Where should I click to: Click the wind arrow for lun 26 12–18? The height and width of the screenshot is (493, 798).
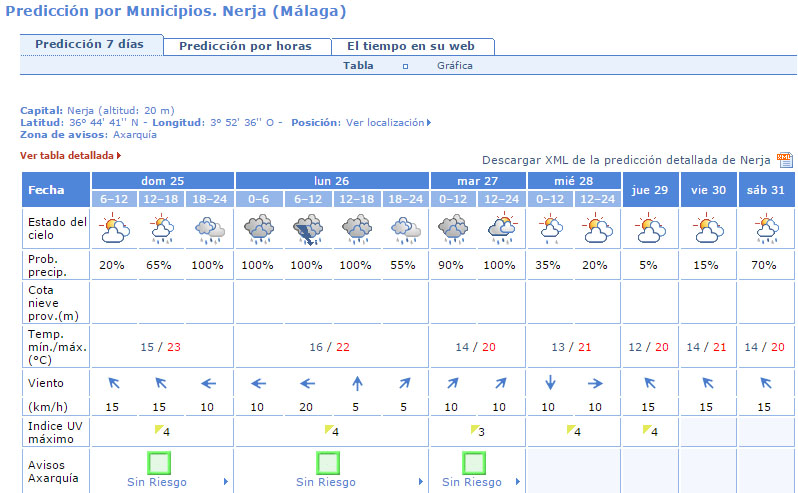[356, 382]
